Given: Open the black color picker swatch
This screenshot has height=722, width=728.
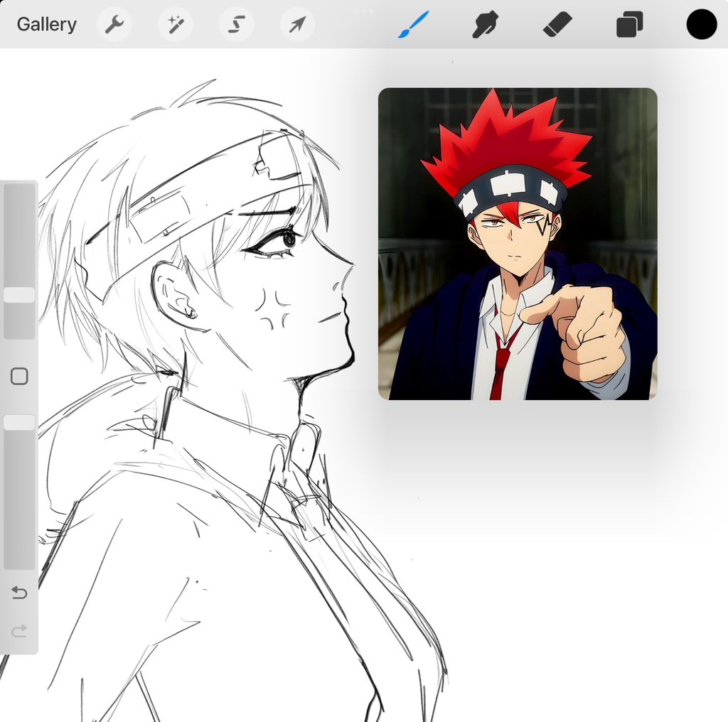Looking at the screenshot, I should [702, 24].
